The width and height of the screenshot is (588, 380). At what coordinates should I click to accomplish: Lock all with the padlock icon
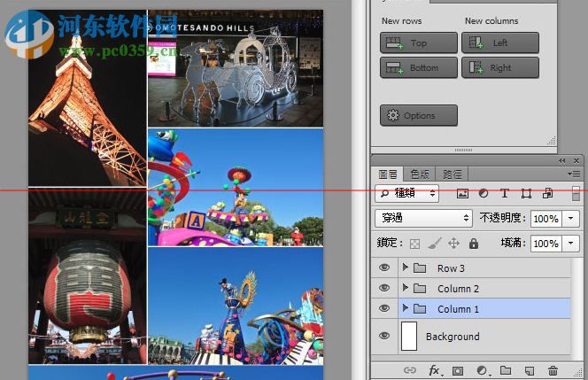[x=474, y=244]
